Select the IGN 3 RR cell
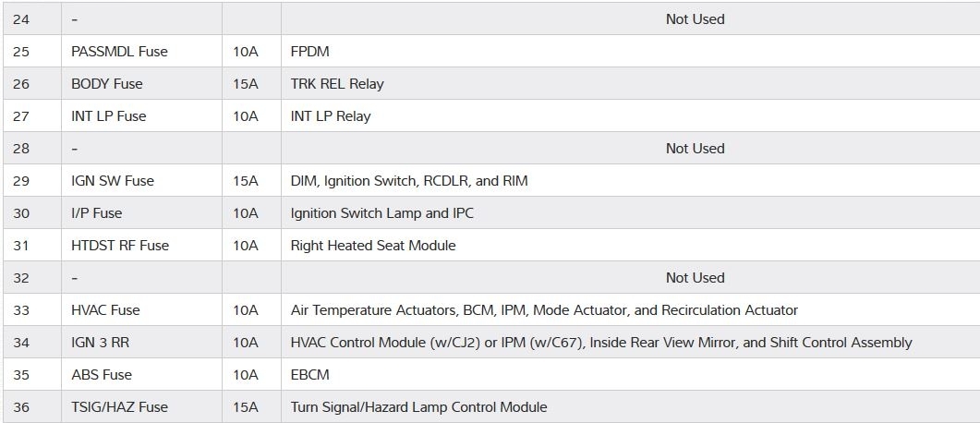This screenshot has height=423, width=980. [100, 343]
